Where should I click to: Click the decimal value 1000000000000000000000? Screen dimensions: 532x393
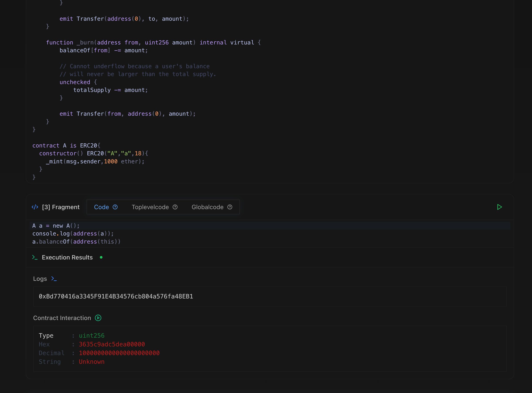coord(119,353)
